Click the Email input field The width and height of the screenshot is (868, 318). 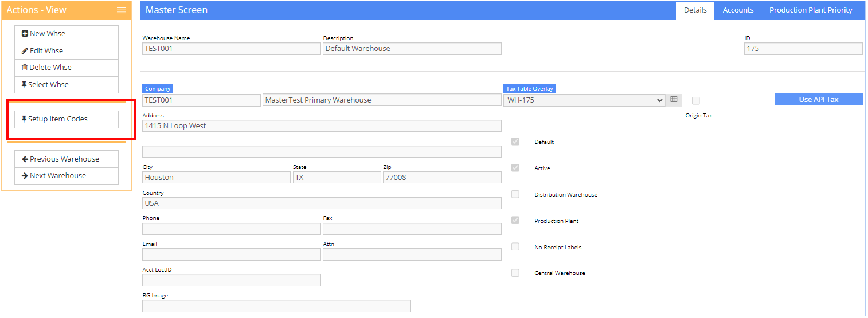tap(232, 255)
